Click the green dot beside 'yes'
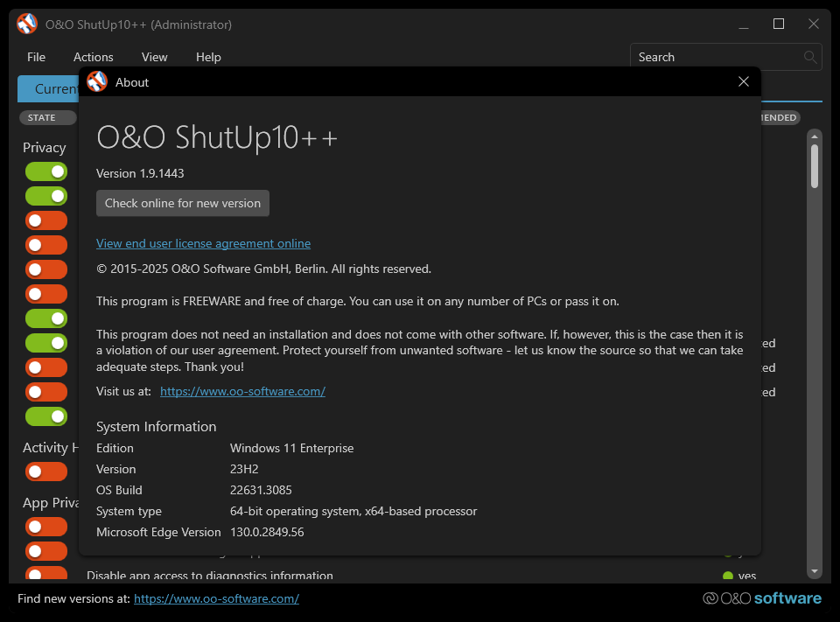 727,577
